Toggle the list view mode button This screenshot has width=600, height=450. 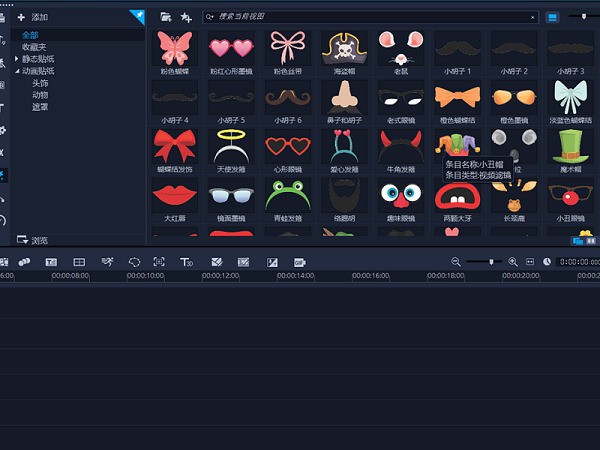pos(553,17)
